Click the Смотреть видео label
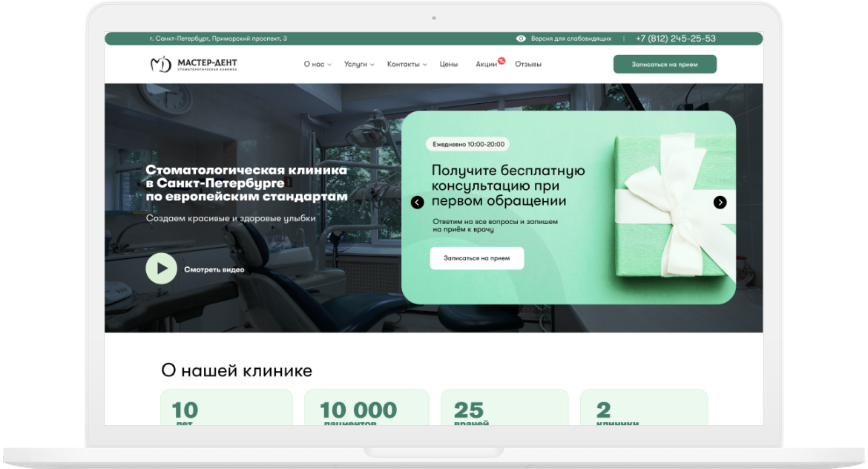 [214, 269]
